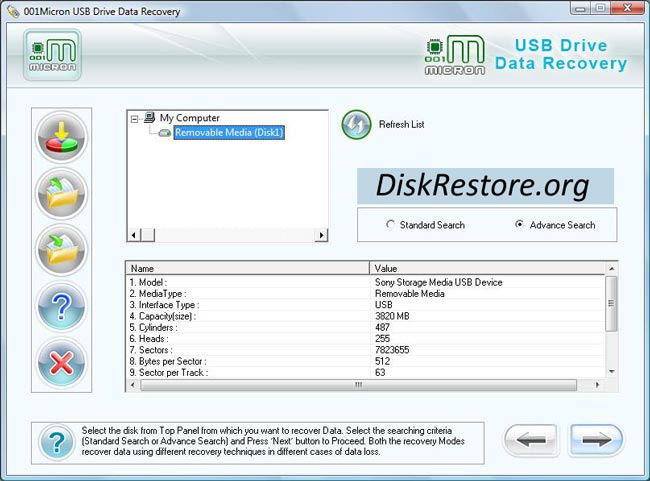Click the '3820 MB' capacity value
Screen dimensions: 650x481
[392, 316]
